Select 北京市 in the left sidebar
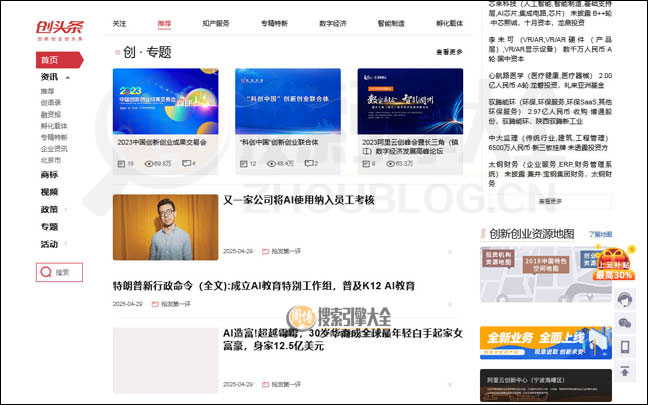The width and height of the screenshot is (648, 405). [50, 160]
